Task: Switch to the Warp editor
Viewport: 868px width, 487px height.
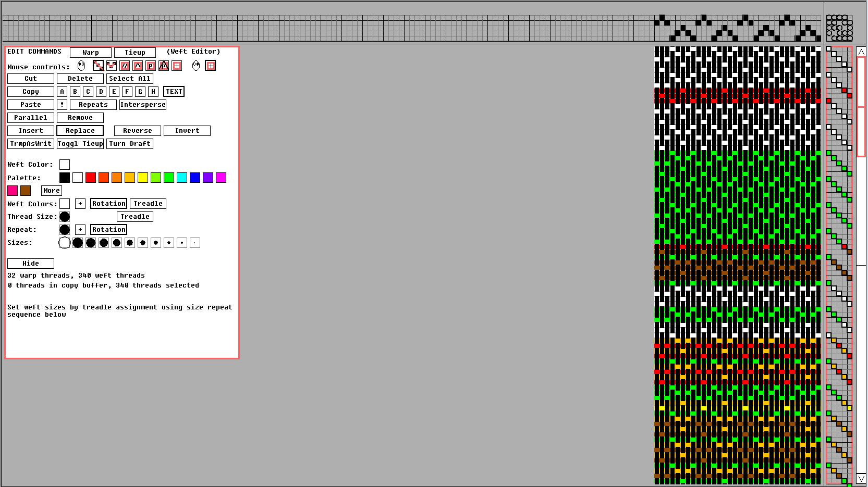Action: [x=90, y=53]
